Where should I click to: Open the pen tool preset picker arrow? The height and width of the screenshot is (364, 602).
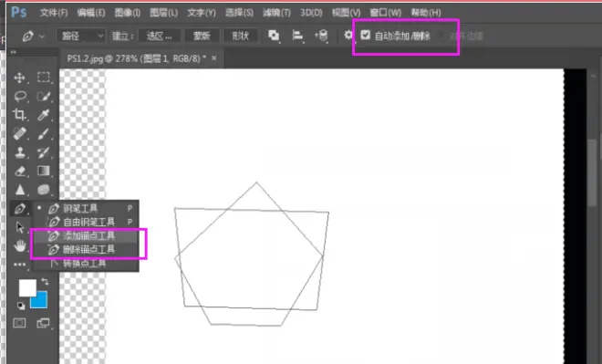[x=42, y=36]
